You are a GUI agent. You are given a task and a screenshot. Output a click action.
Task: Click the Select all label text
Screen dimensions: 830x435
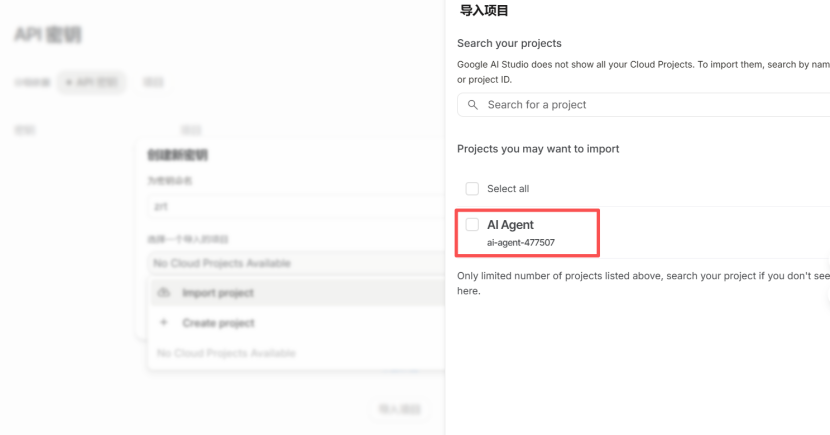tap(508, 189)
